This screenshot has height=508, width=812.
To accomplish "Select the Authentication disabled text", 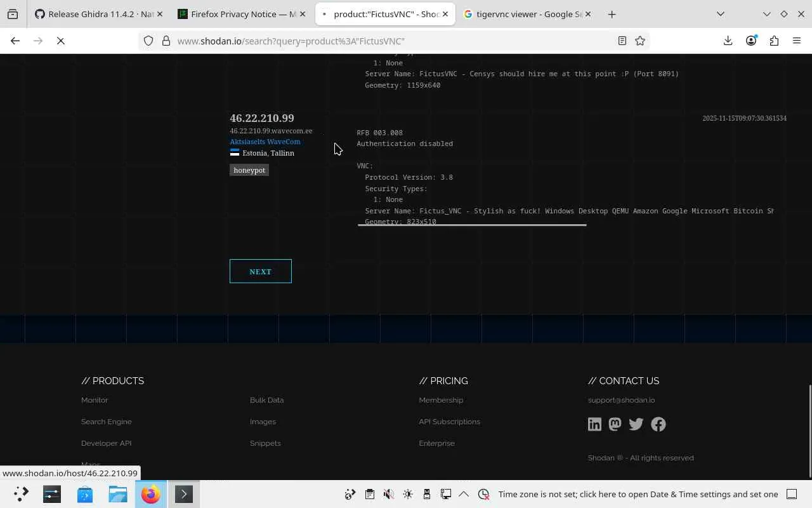I will tap(405, 144).
